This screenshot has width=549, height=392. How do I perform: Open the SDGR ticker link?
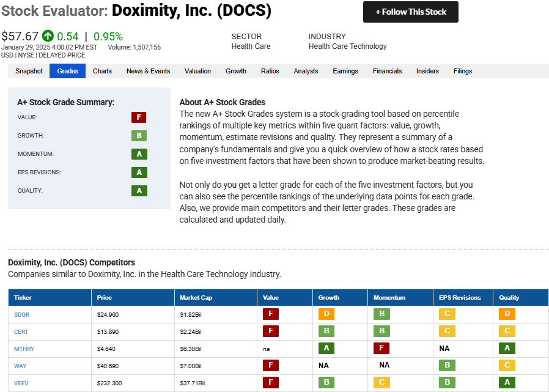tap(22, 314)
